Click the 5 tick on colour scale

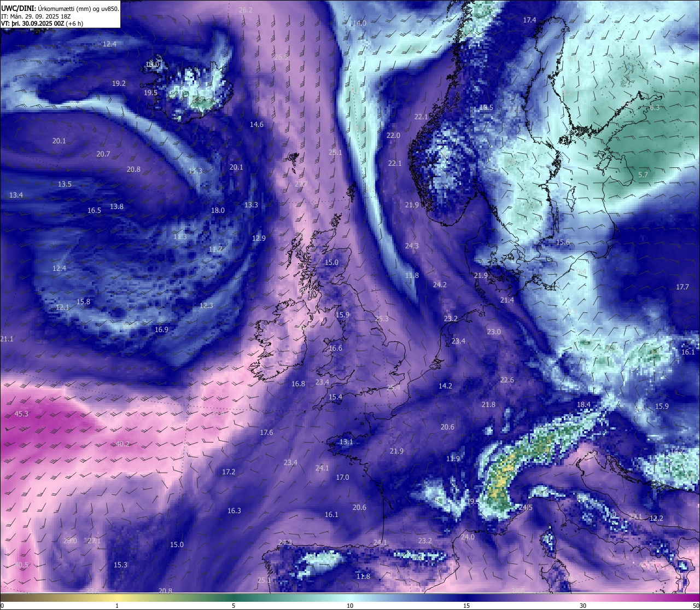click(234, 606)
